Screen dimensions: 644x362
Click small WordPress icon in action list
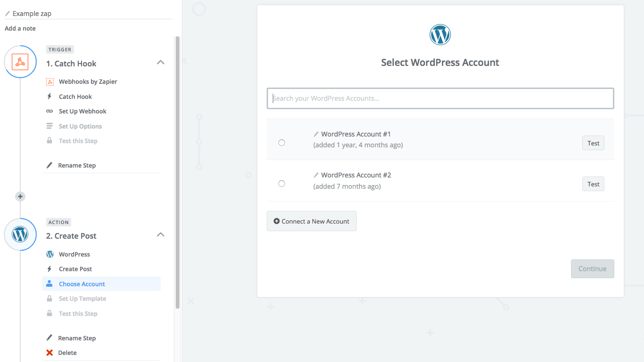49,254
